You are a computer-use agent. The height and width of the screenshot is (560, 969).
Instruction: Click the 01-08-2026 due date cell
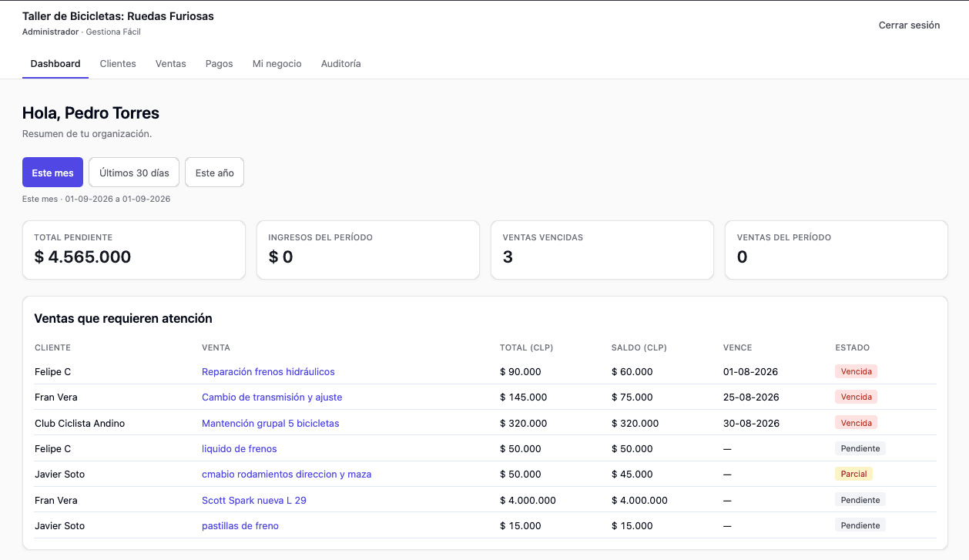pos(750,372)
